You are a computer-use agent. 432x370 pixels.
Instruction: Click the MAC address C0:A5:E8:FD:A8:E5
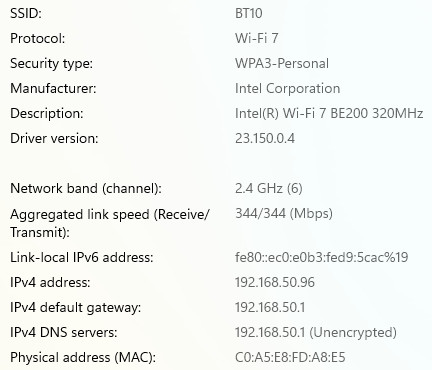click(x=290, y=357)
